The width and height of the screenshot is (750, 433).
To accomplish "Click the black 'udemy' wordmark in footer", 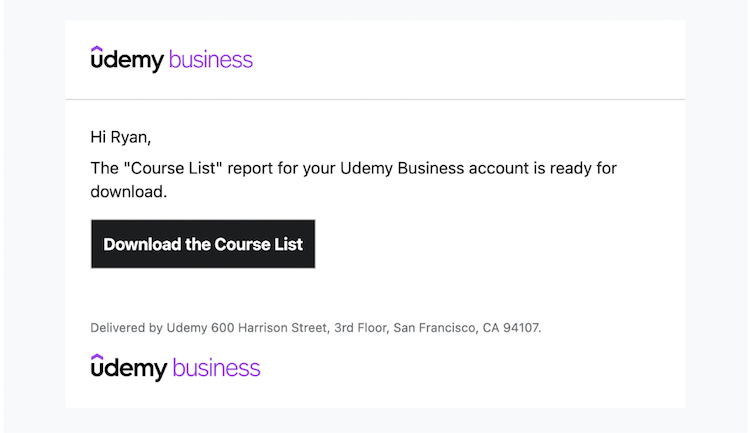I will click(129, 370).
